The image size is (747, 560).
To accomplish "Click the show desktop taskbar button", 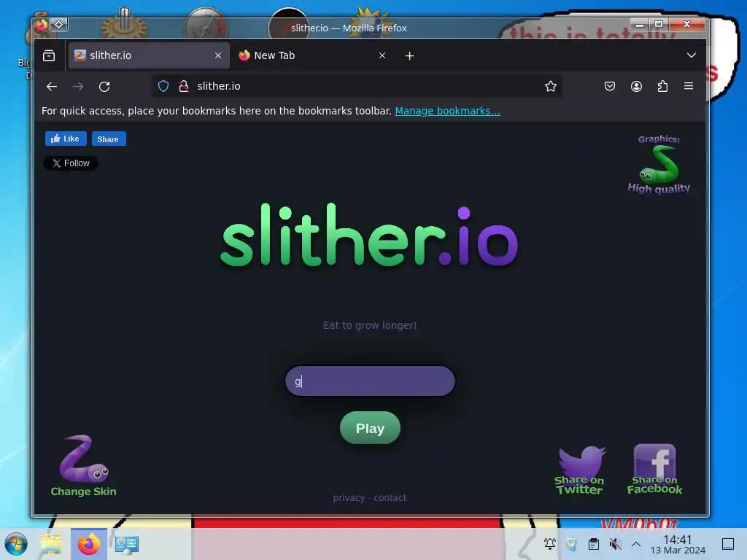I will tap(728, 543).
